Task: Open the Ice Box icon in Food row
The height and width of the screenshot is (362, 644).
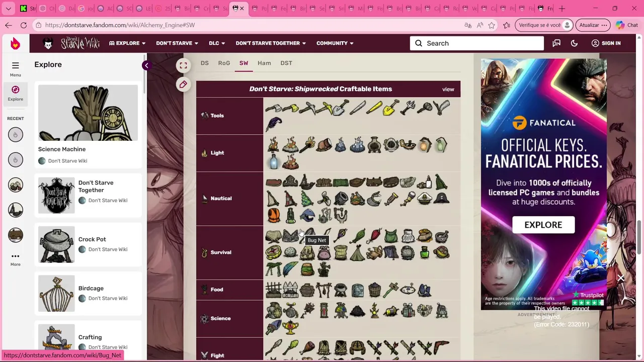Action: click(x=357, y=290)
